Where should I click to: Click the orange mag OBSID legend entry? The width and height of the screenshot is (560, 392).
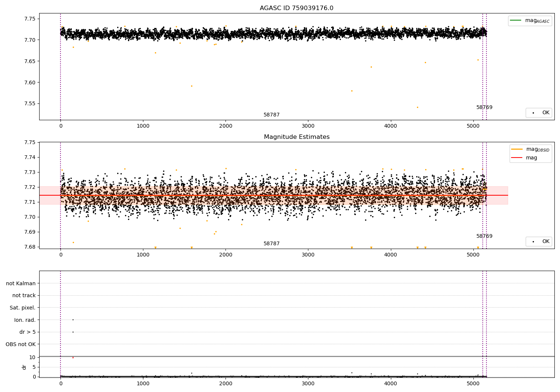click(x=530, y=149)
